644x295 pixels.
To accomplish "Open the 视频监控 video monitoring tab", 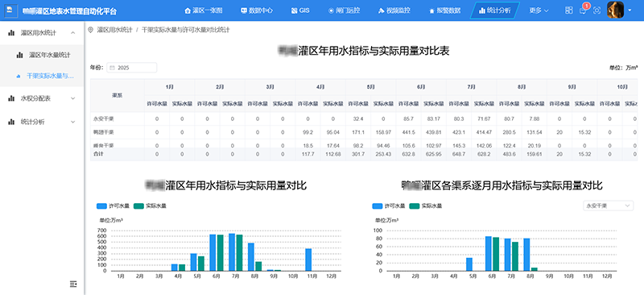I will click(x=394, y=10).
